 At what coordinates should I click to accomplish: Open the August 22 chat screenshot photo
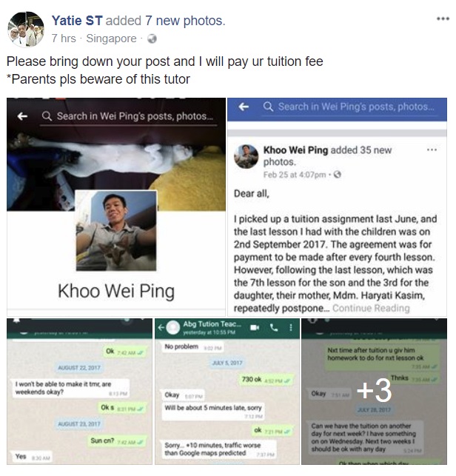click(x=79, y=392)
